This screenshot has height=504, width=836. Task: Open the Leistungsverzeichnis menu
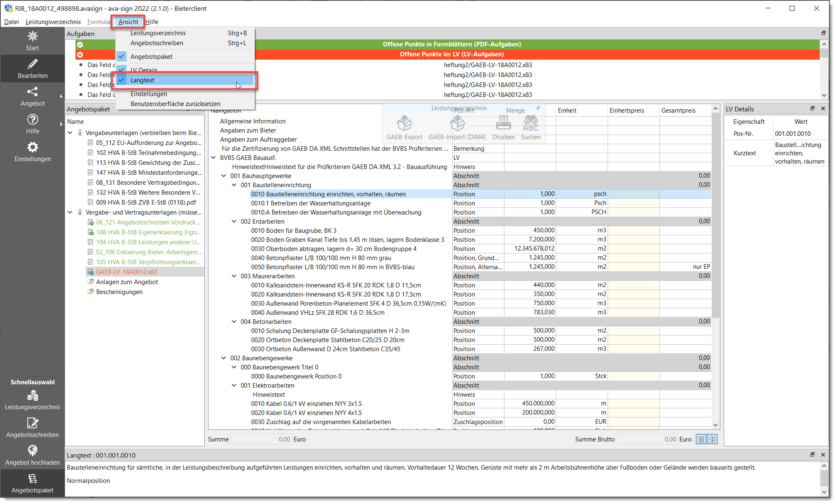coord(53,22)
